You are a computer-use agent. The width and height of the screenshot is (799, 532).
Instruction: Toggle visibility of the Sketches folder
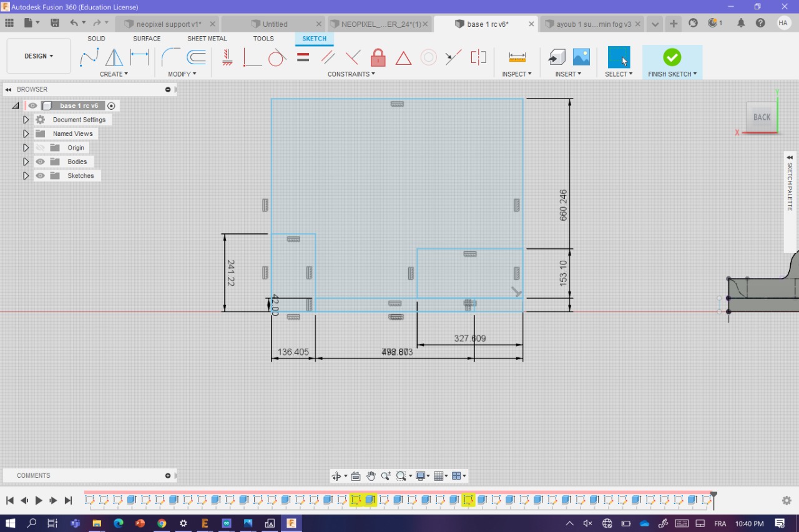[41, 176]
